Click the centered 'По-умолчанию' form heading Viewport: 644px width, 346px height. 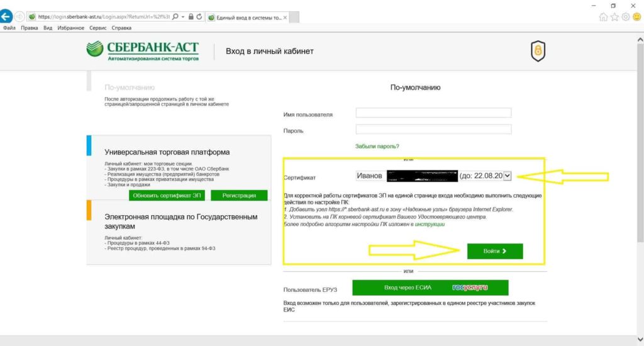pos(415,87)
